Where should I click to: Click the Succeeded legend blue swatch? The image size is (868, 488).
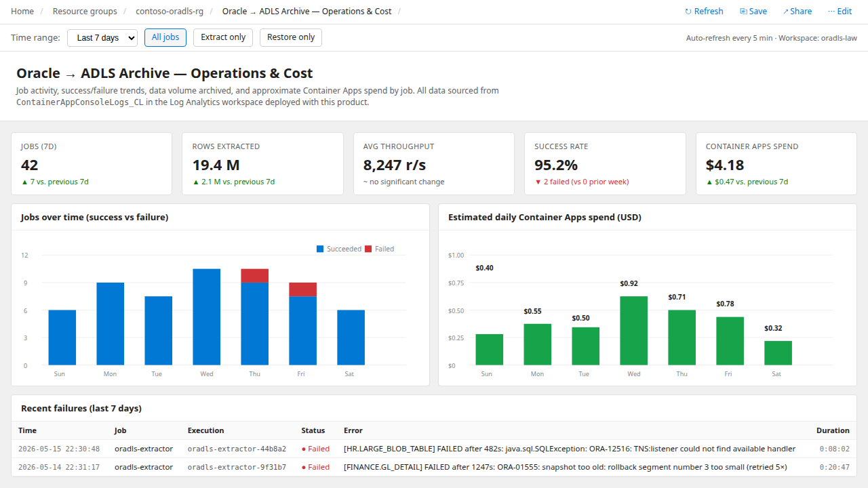[x=320, y=249]
